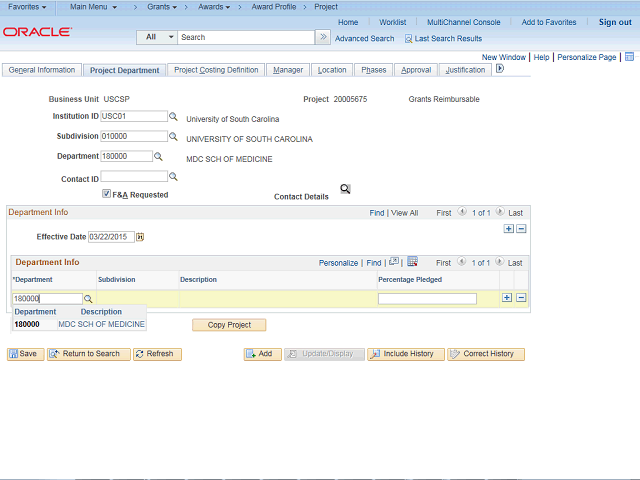Viewport: 640px width, 480px height.
Task: Click Add to Favorites link
Action: pyautogui.click(x=549, y=22)
